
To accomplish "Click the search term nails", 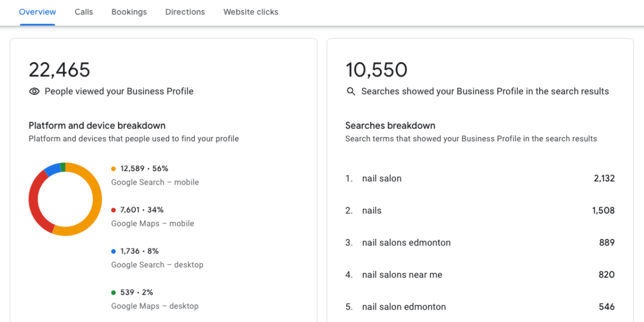I will click(x=371, y=210).
